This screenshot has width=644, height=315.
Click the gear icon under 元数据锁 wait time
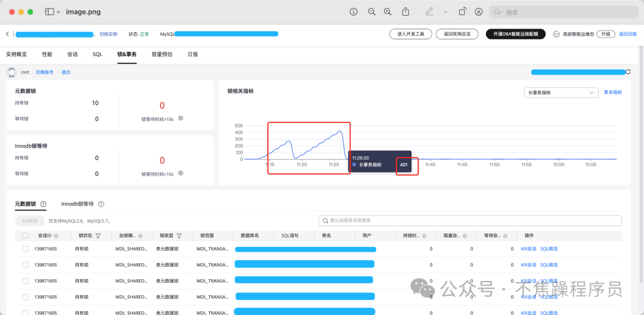[181, 118]
